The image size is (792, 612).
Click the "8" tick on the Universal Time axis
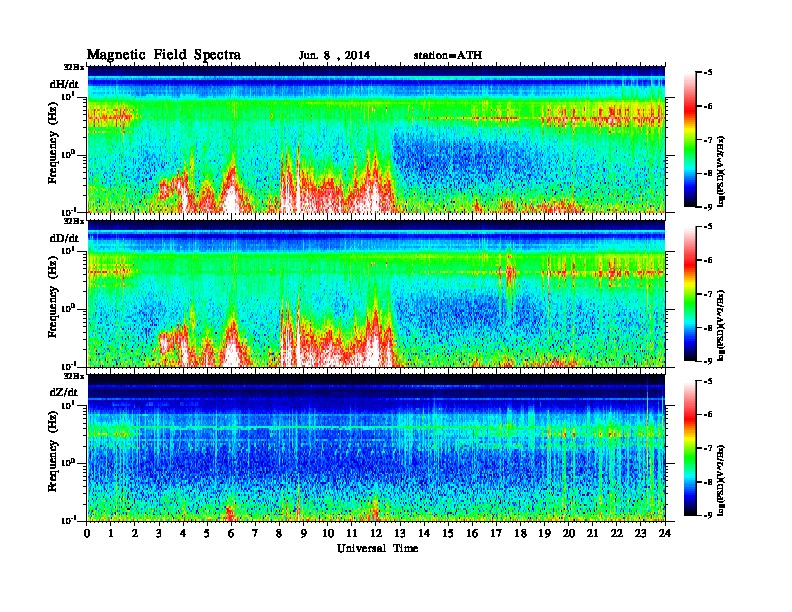[279, 533]
